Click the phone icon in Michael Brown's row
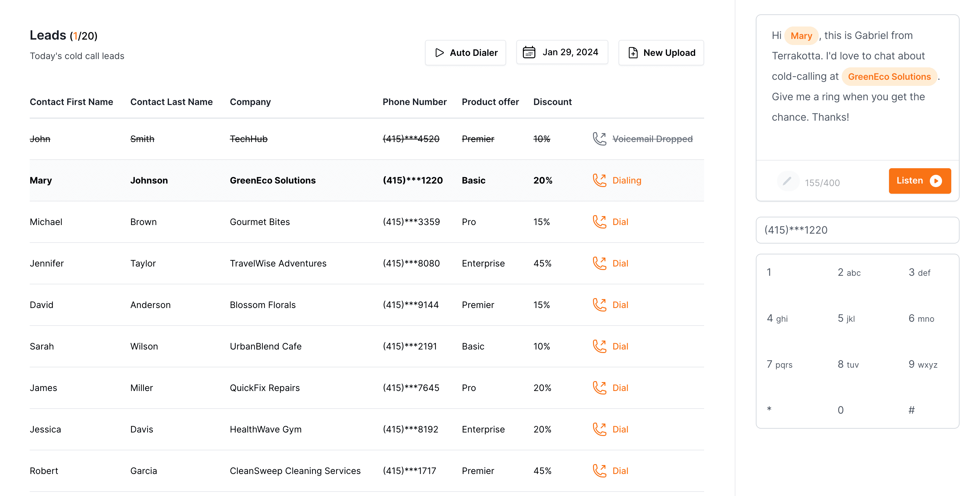980x496 pixels. point(599,222)
